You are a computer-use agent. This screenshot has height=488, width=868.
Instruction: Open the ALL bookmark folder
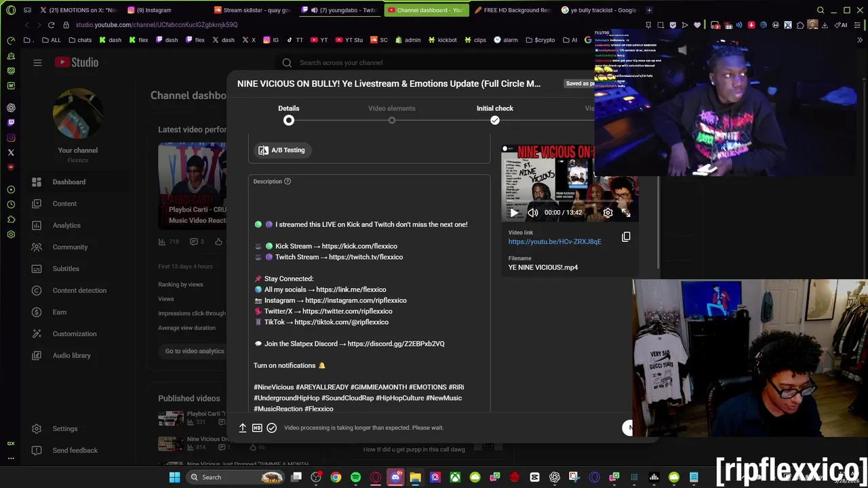(51, 40)
